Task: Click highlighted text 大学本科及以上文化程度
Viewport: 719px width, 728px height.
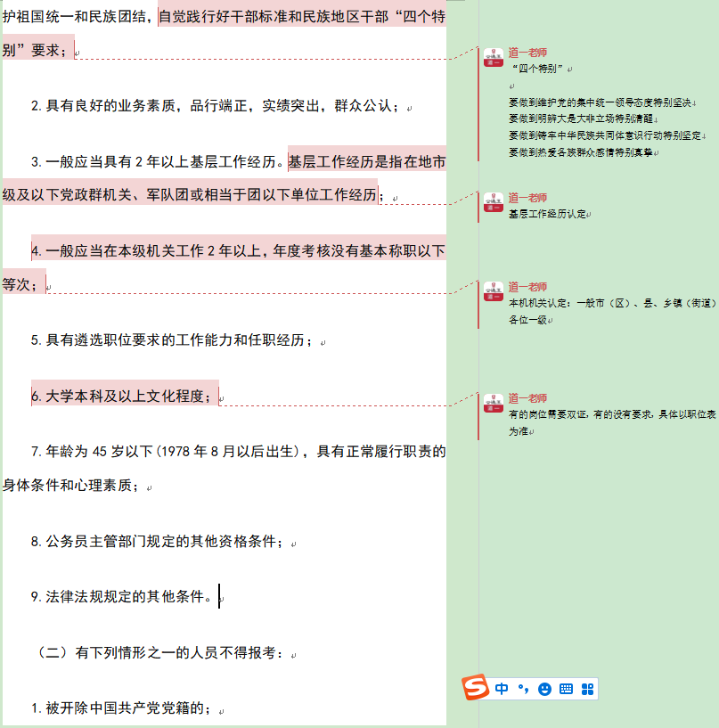Action: click(x=125, y=395)
